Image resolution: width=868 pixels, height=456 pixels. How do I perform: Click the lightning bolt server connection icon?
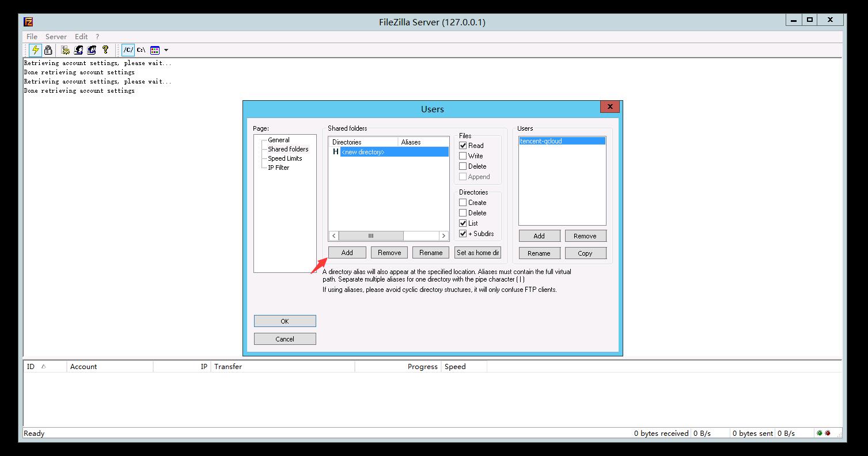[x=35, y=50]
